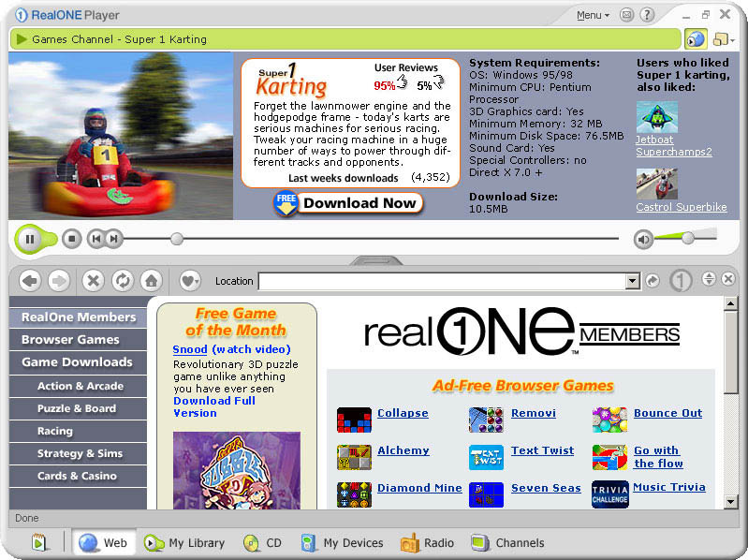
Task: Pause playback with the green pause button
Action: [x=30, y=239]
